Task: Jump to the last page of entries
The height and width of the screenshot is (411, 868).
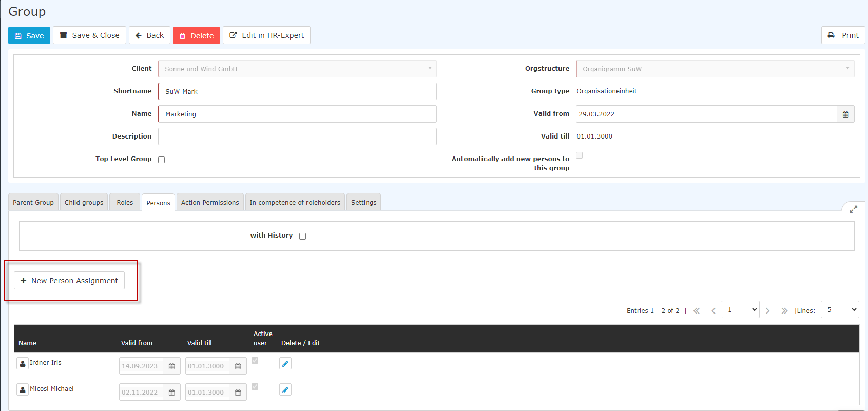Action: coord(784,311)
